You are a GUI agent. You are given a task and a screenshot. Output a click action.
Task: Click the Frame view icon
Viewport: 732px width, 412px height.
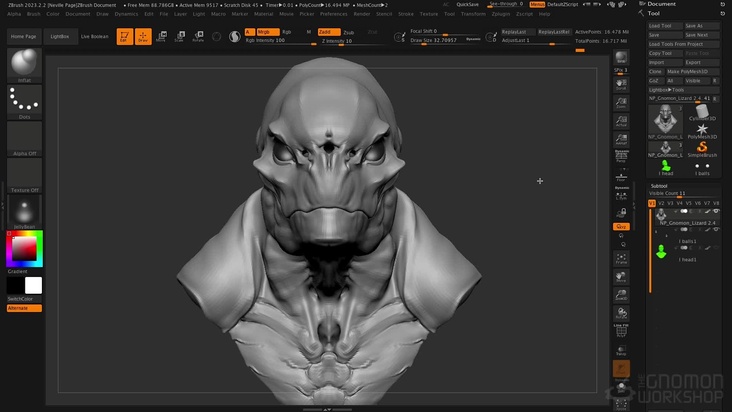tap(621, 258)
